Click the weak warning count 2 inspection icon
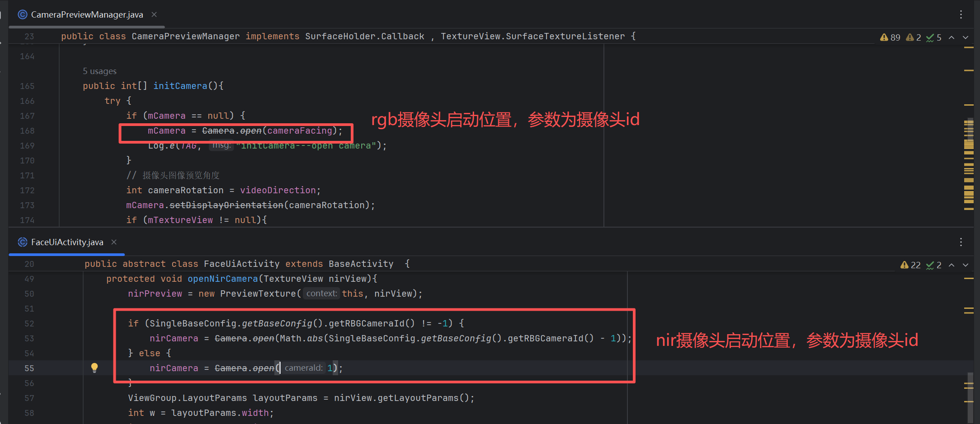The image size is (980, 424). (909, 37)
